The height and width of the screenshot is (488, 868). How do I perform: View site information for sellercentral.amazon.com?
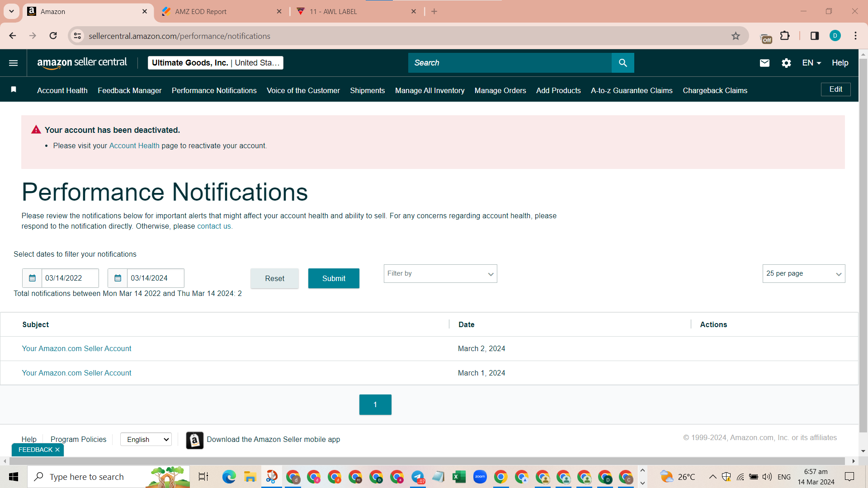click(78, 36)
